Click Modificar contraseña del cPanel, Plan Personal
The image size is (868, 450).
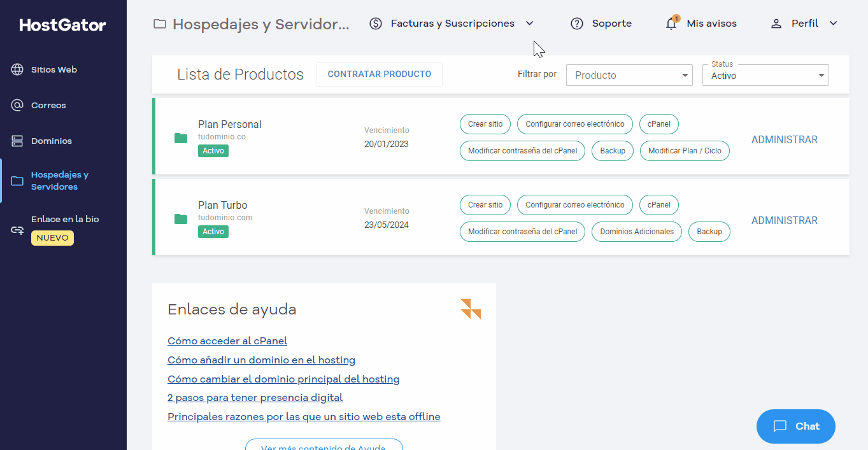(522, 151)
